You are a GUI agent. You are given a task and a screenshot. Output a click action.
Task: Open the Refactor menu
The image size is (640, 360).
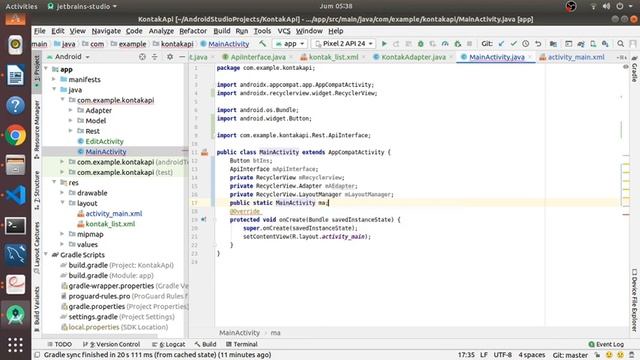(193, 31)
